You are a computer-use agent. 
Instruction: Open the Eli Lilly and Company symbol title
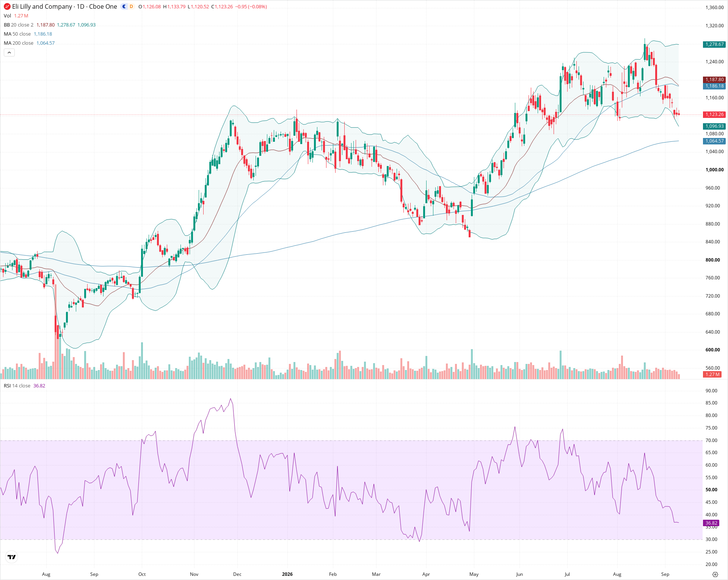(64, 6)
